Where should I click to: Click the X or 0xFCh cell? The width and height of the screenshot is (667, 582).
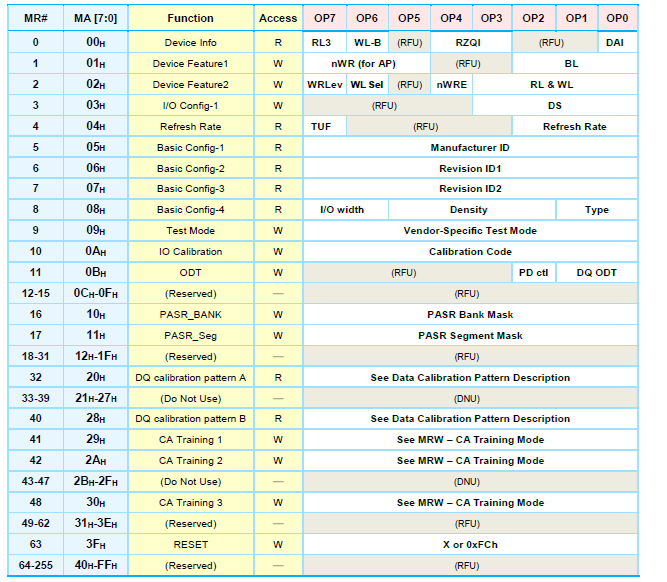coord(470,544)
